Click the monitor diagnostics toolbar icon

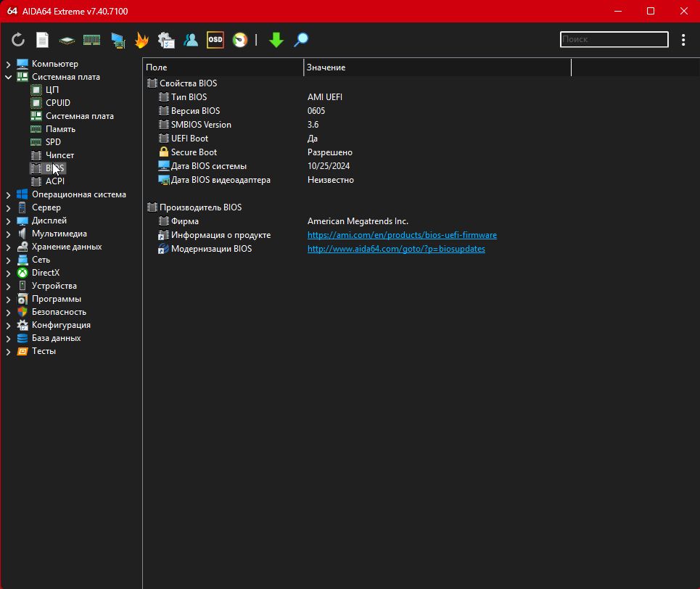coord(118,40)
